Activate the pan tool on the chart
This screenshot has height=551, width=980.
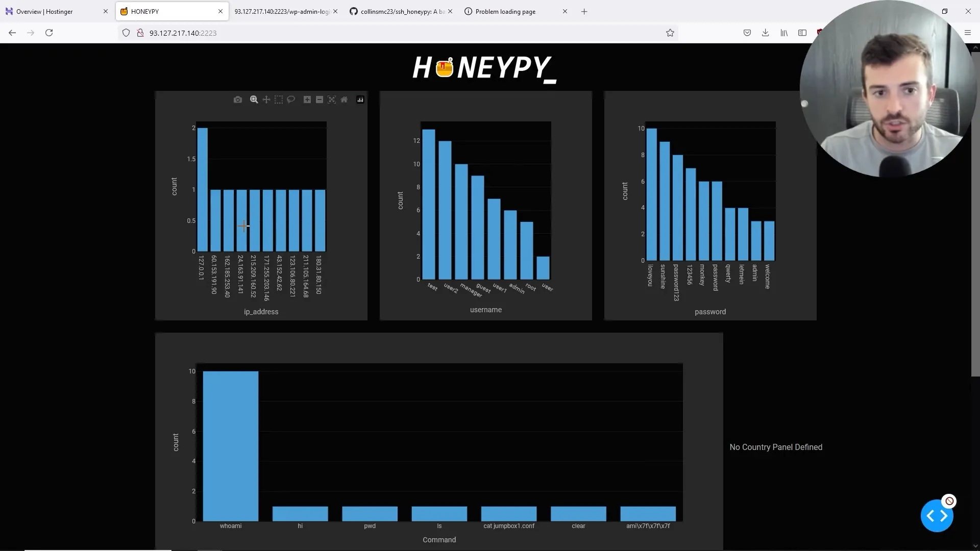click(x=266, y=99)
